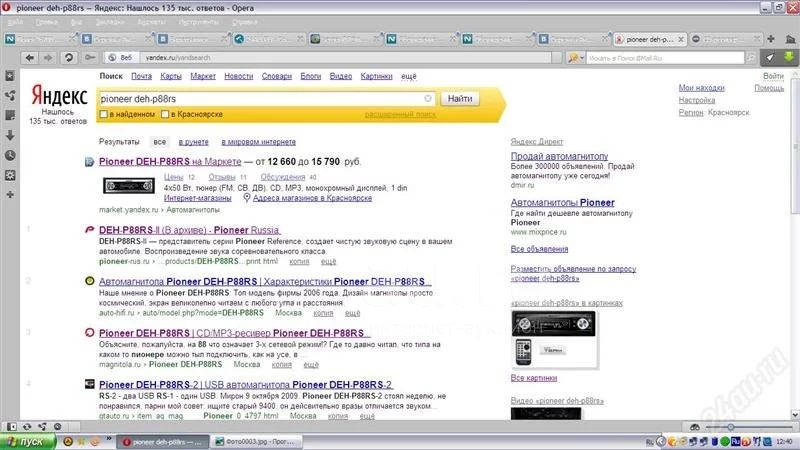Image resolution: width=800 pixels, height=450 pixels.
Task: Click the page view icon beside zoom slider
Action: (694, 427)
